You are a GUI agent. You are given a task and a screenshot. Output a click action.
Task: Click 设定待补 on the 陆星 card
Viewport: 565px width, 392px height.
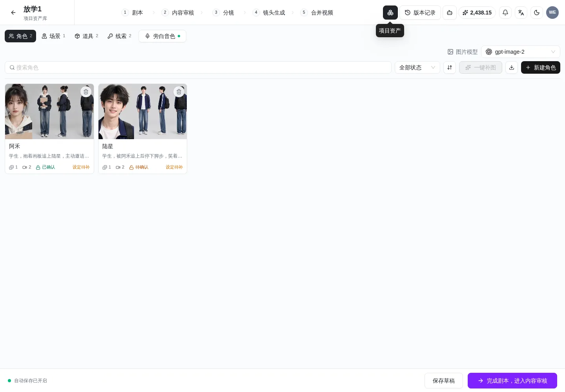[174, 167]
